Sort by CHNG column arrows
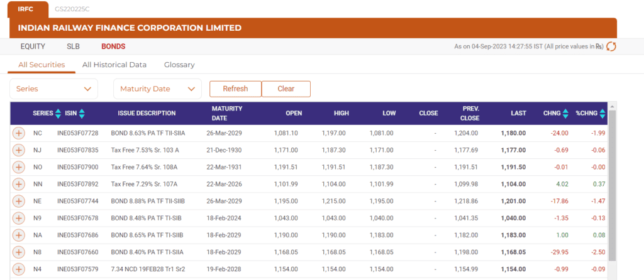The image size is (644, 280). click(565, 114)
